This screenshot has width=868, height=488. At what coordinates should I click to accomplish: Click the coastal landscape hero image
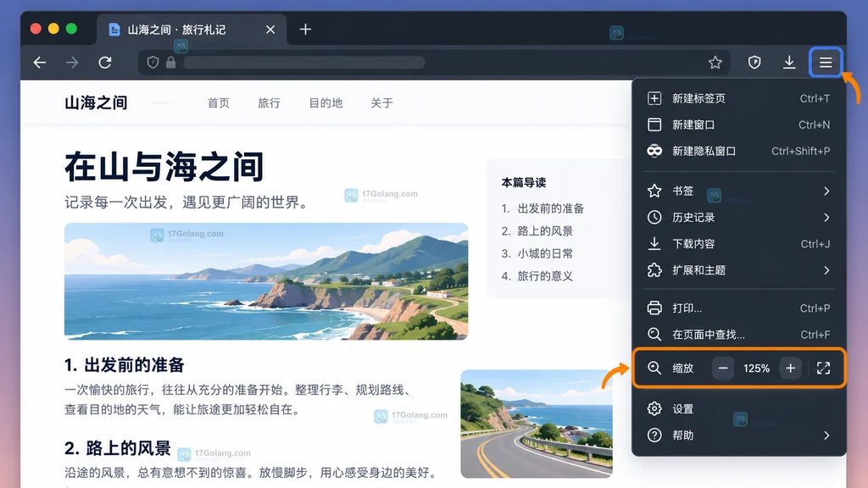(x=266, y=281)
